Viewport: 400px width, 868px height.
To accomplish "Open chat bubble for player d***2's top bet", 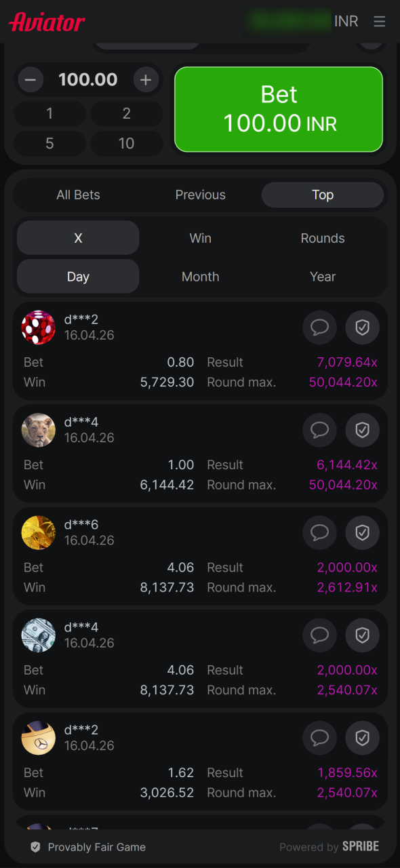I will [319, 328].
